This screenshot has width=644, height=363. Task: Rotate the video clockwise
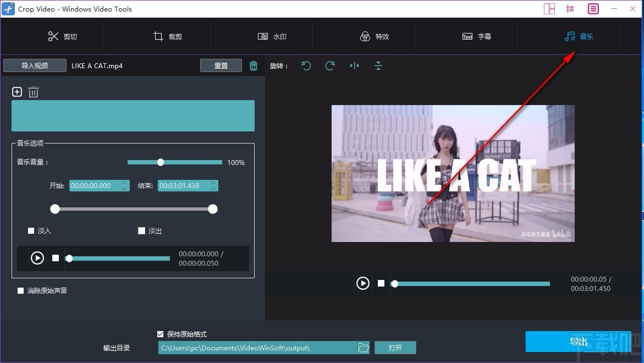click(330, 65)
